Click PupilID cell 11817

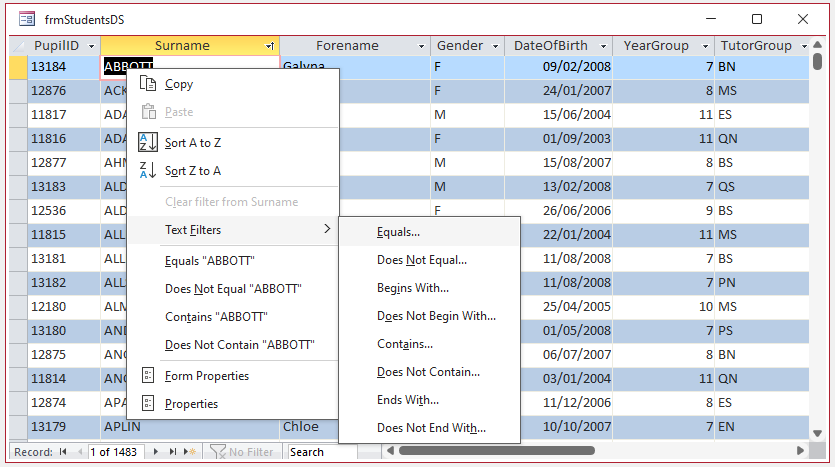pyautogui.click(x=64, y=114)
